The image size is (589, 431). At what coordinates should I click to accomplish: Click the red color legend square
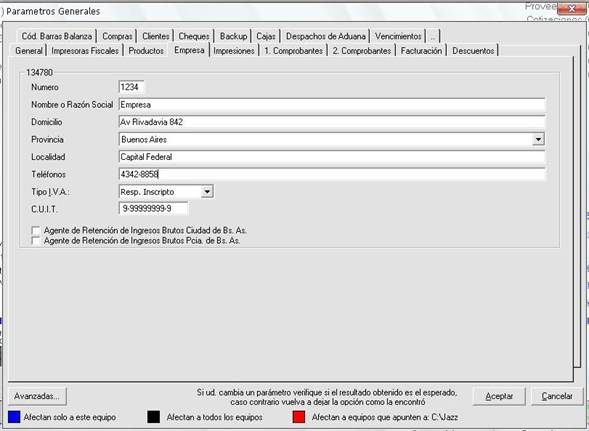299,417
